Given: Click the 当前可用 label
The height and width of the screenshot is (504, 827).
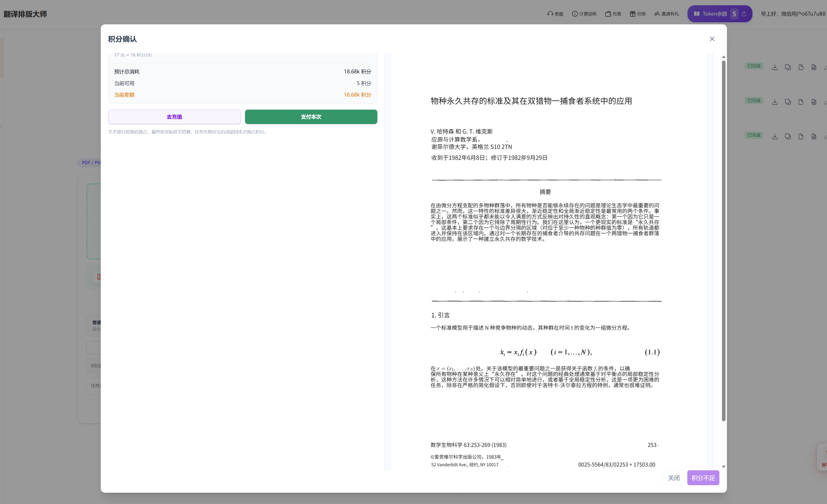Looking at the screenshot, I should coord(124,83).
